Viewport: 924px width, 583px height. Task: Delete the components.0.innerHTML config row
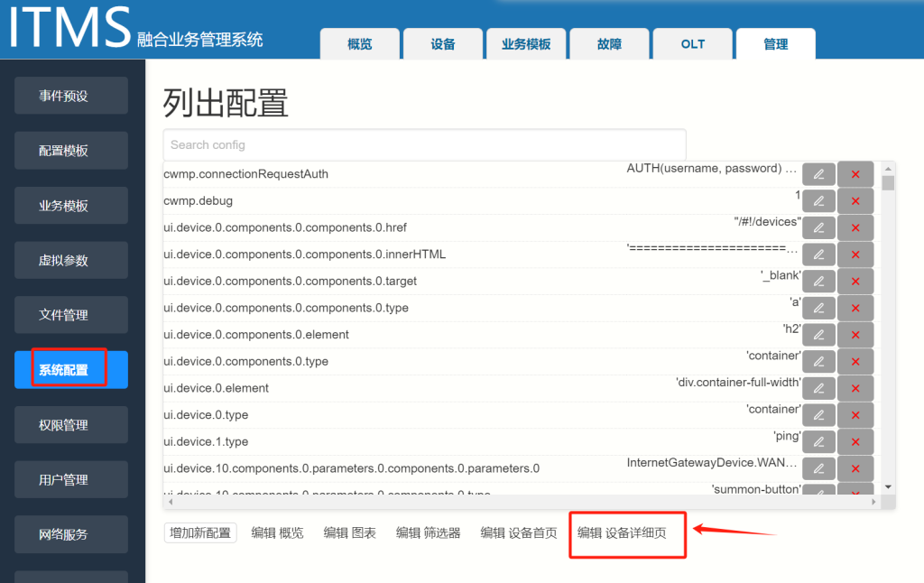tap(855, 254)
